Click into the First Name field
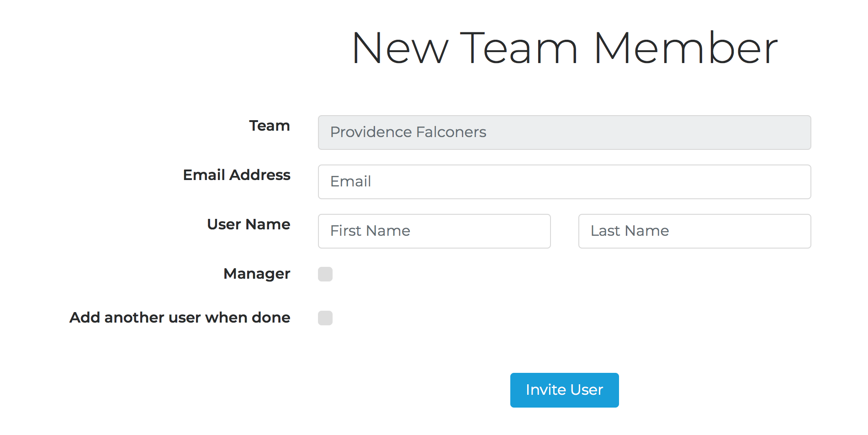Image resolution: width=868 pixels, height=435 pixels. coord(434,231)
